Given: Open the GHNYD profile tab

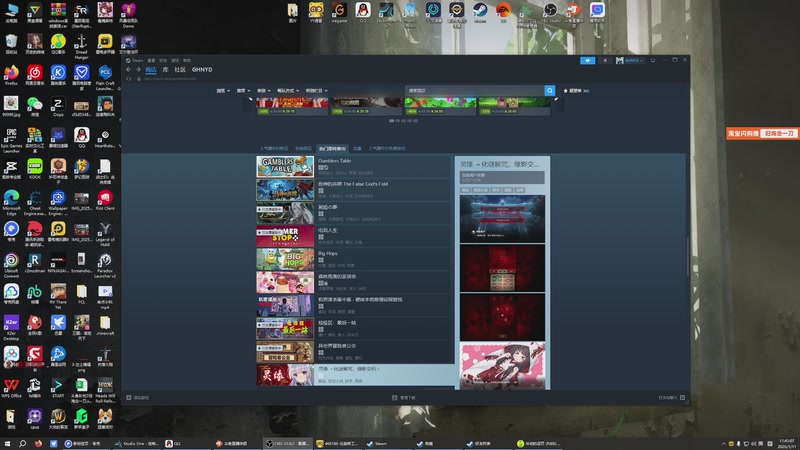Looking at the screenshot, I should (202, 69).
